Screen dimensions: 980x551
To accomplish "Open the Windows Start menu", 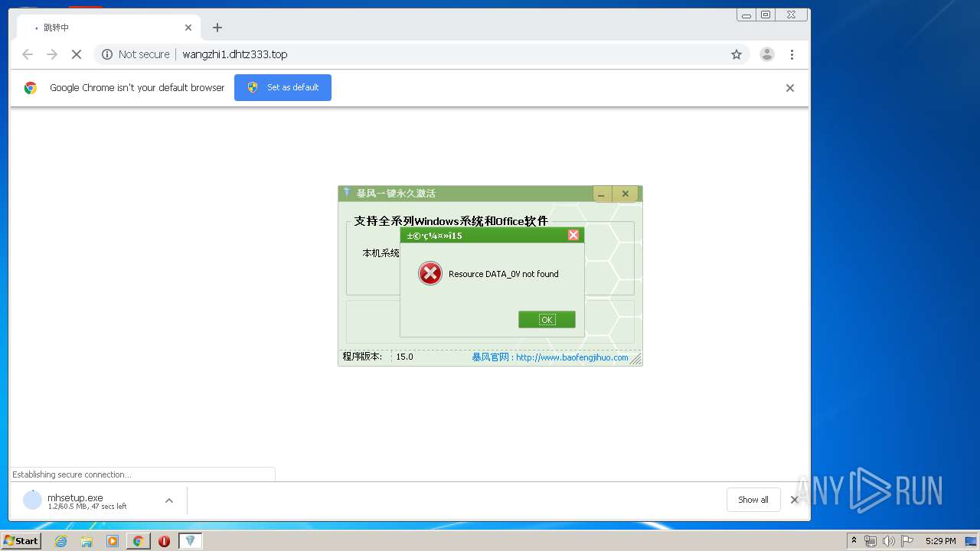I will pos(21,541).
